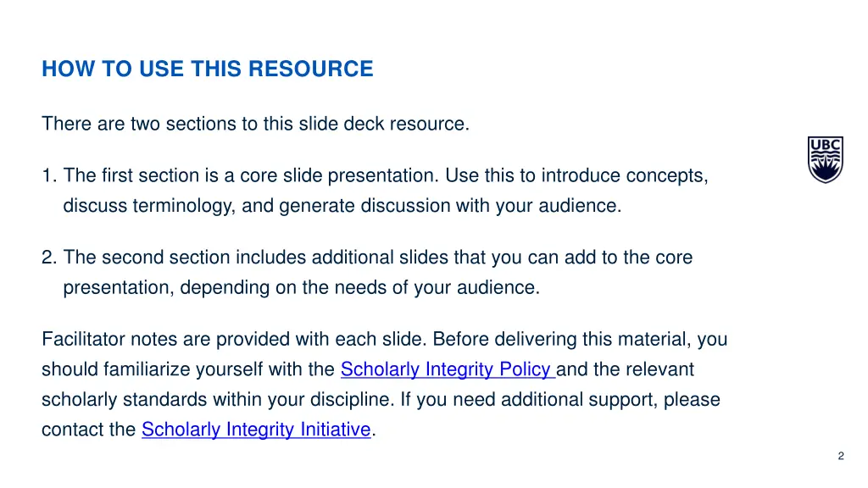
Task: Click the slide number 2
Action: click(840, 456)
